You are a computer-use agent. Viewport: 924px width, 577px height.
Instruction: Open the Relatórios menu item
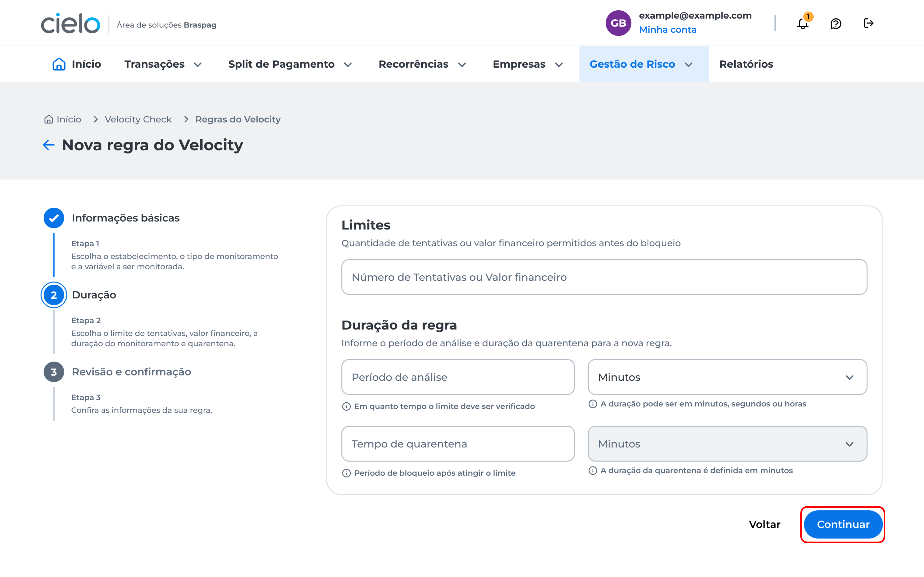(x=746, y=64)
